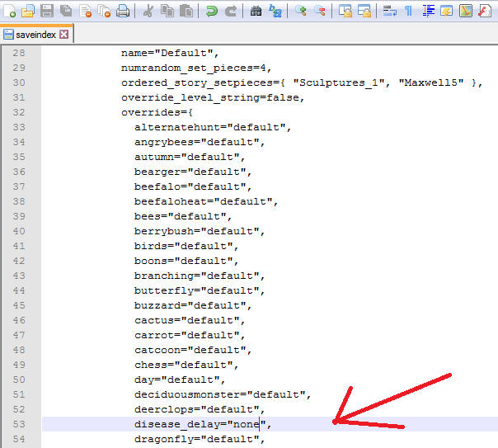Open the Replace dialog icon
Viewport: 498px width, 448px height.
(275, 11)
